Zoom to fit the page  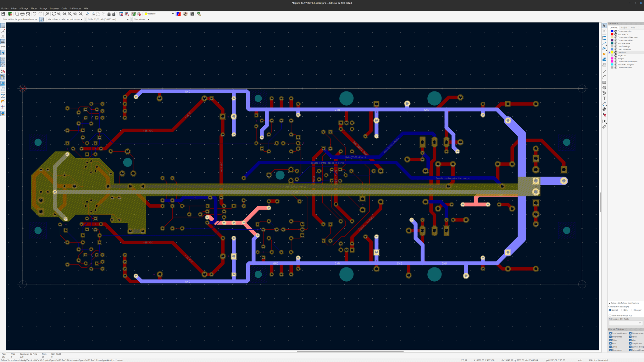pos(70,14)
